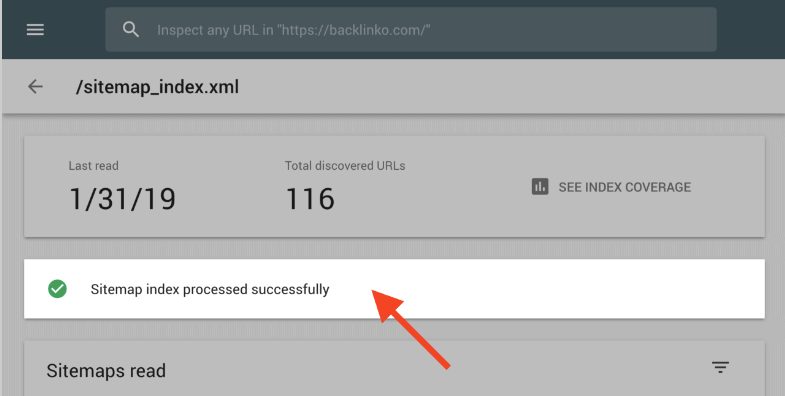Click the dark top header bar background
785x396 pixels.
[x=751, y=30]
